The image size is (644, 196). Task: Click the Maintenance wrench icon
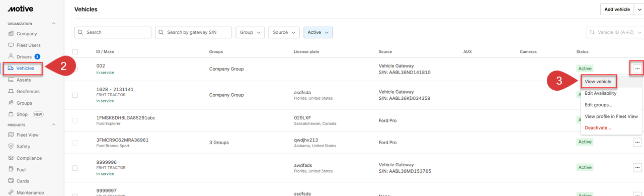tap(11, 192)
